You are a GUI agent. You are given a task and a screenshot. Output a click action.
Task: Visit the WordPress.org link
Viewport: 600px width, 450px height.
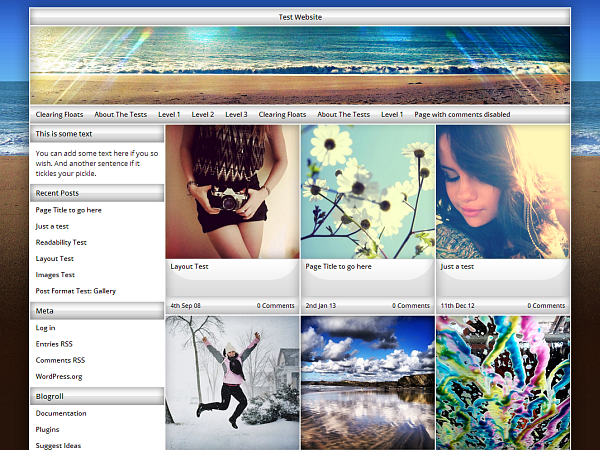(59, 376)
